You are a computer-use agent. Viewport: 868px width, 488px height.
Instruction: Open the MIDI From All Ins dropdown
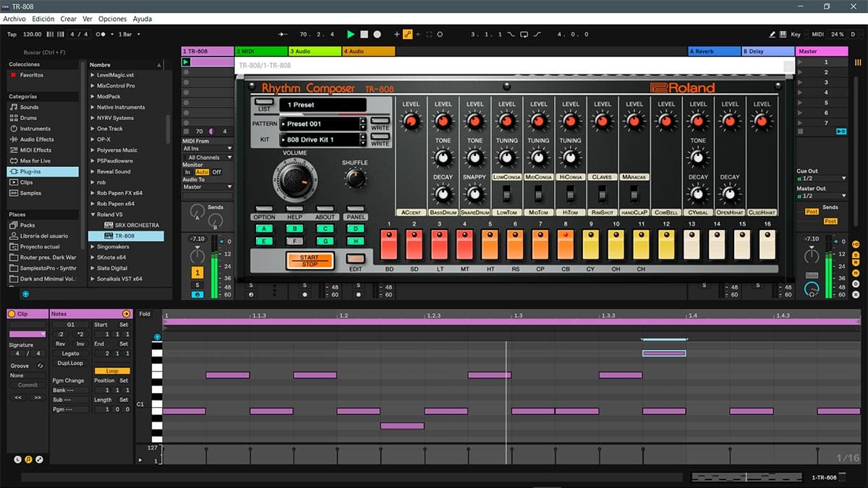tap(208, 148)
